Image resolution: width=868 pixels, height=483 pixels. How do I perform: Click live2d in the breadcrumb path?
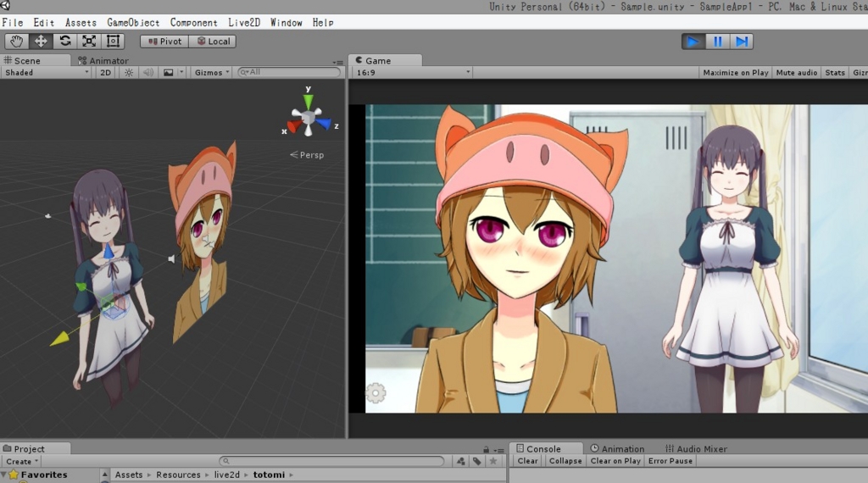coord(227,475)
